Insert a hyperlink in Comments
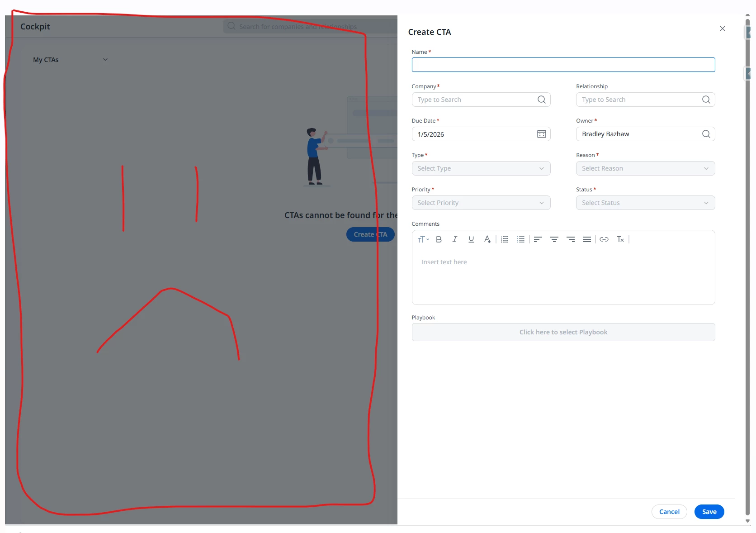 [x=604, y=239]
